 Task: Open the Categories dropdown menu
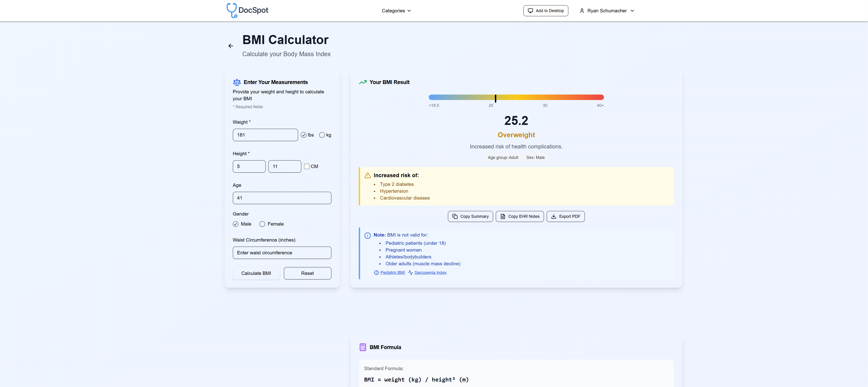[x=396, y=11]
